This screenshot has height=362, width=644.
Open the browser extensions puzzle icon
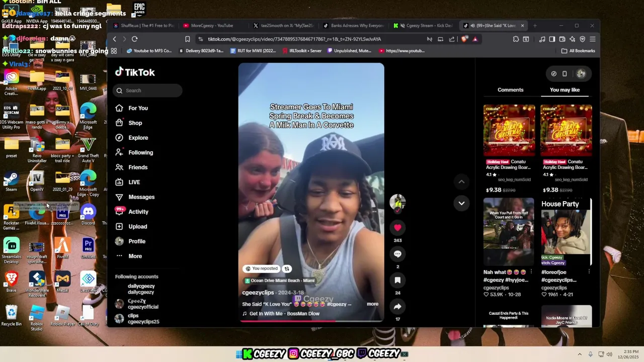click(516, 39)
